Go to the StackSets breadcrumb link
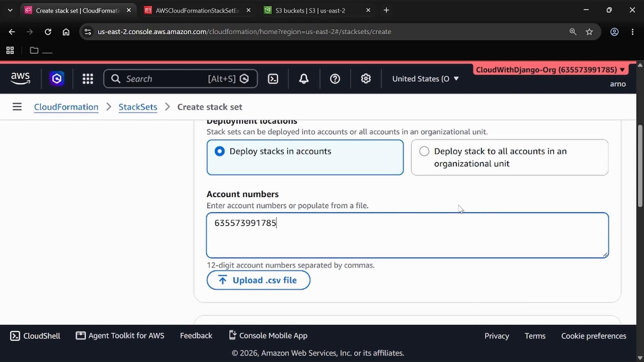644x362 pixels. 138,107
